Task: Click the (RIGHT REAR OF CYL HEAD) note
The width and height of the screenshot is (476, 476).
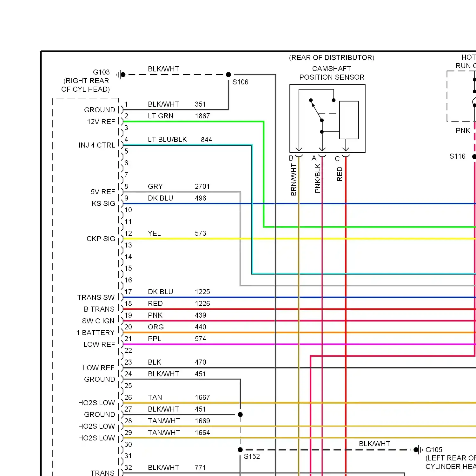Action: pos(86,85)
